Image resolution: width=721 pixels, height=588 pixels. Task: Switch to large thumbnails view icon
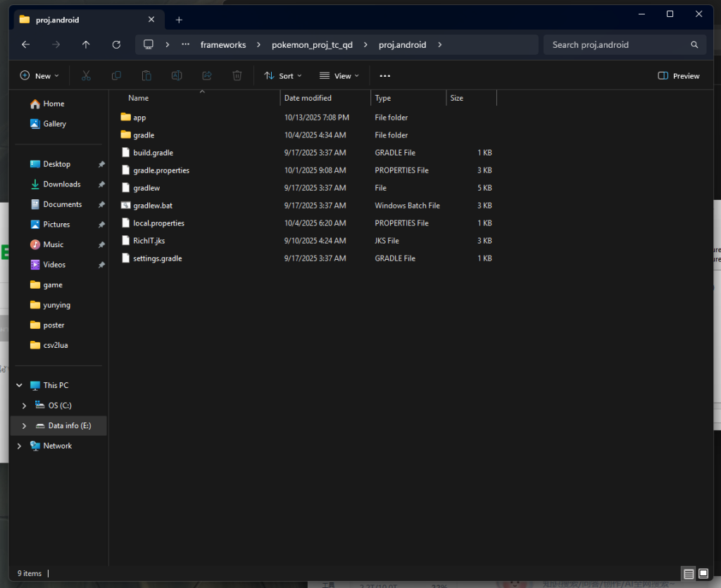(703, 573)
